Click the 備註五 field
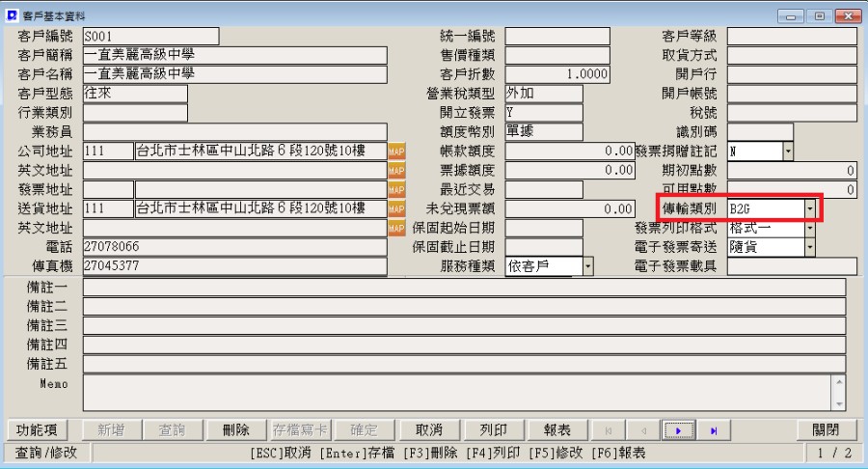The height and width of the screenshot is (469, 868). coord(465,364)
